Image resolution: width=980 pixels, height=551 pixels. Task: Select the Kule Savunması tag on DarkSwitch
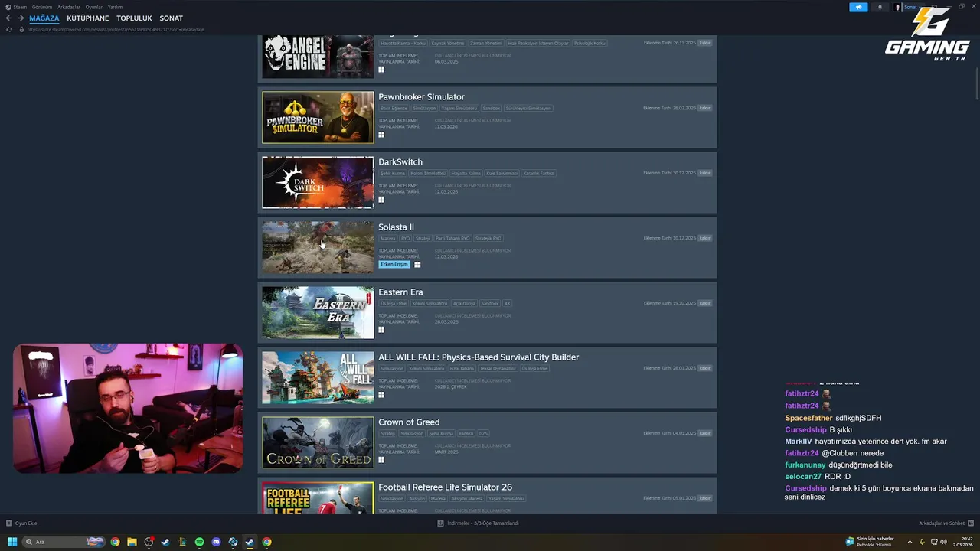click(x=501, y=173)
